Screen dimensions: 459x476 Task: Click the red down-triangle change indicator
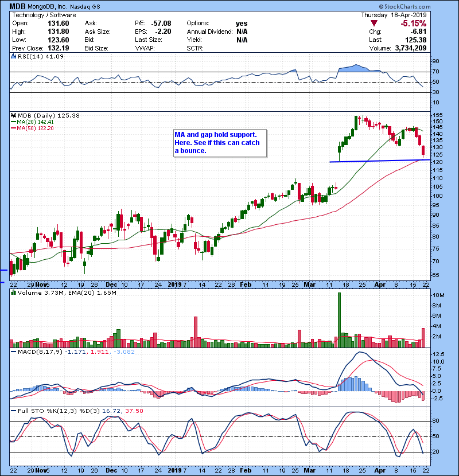point(374,24)
